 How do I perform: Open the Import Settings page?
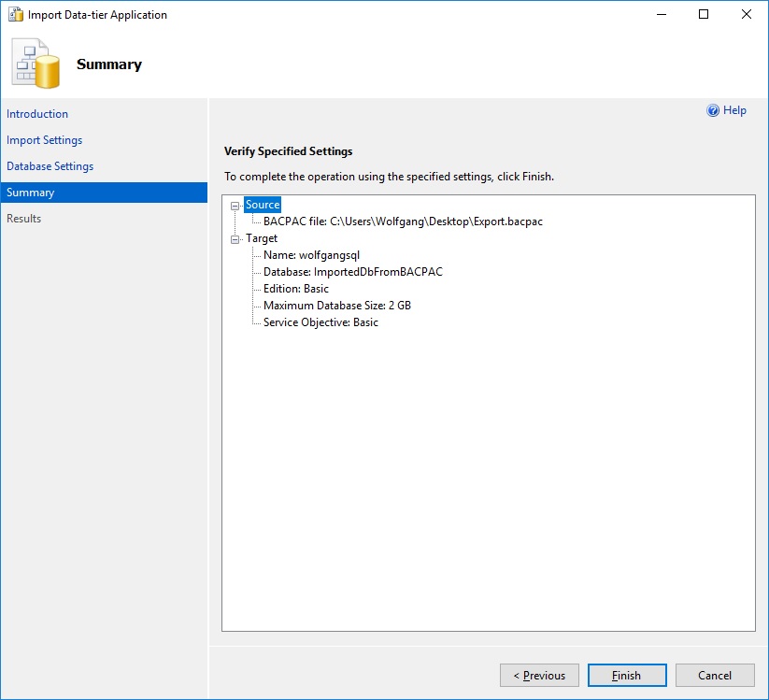coord(45,140)
